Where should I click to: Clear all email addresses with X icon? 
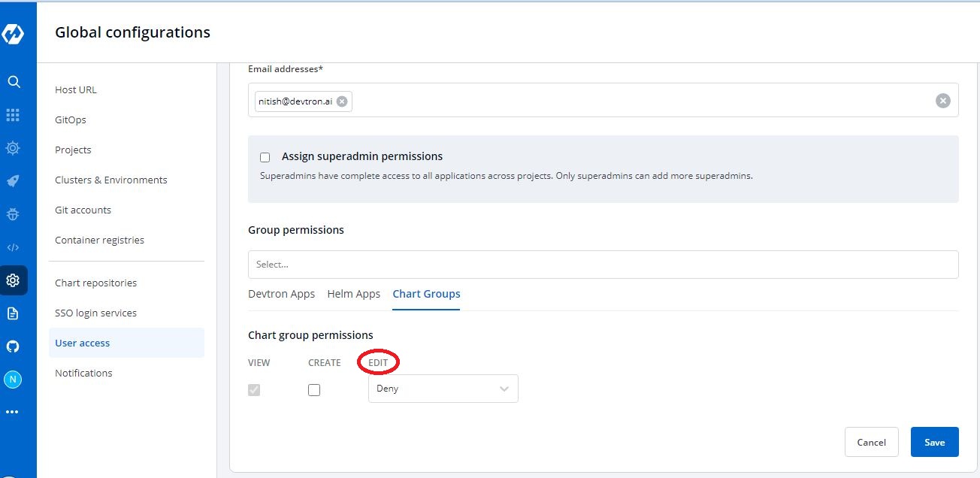[x=942, y=101]
